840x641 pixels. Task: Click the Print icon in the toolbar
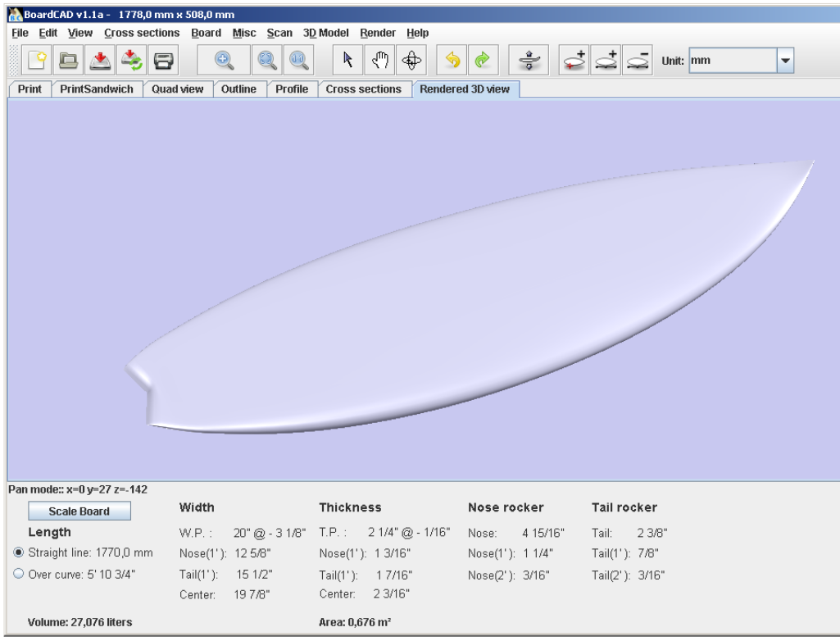pyautogui.click(x=163, y=60)
